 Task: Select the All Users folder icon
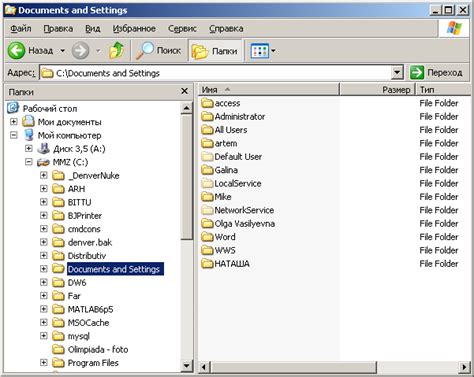click(x=207, y=130)
